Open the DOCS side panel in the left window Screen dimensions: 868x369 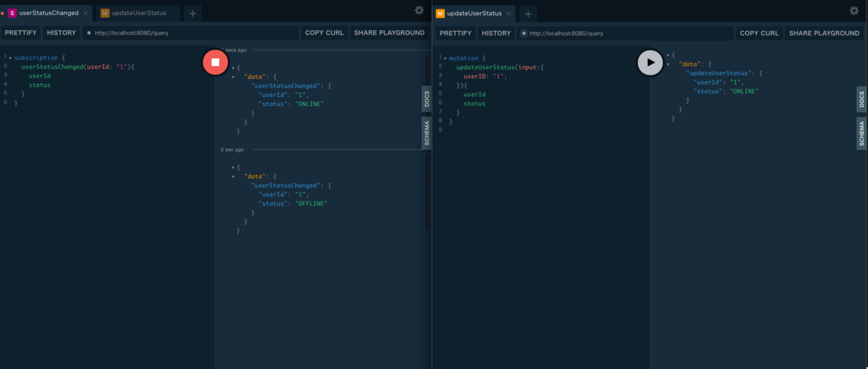[426, 98]
